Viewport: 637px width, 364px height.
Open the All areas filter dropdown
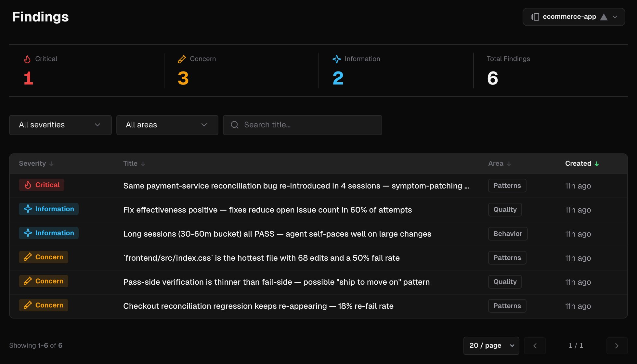point(167,125)
